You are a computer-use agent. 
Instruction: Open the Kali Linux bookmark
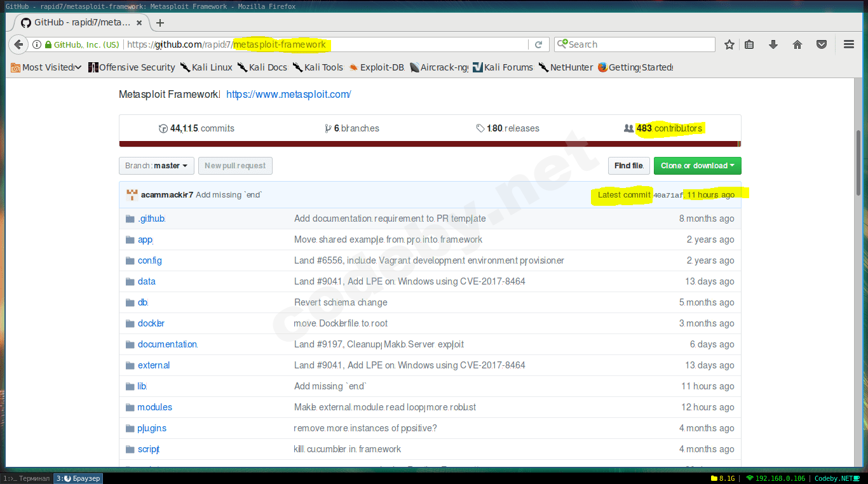[207, 67]
